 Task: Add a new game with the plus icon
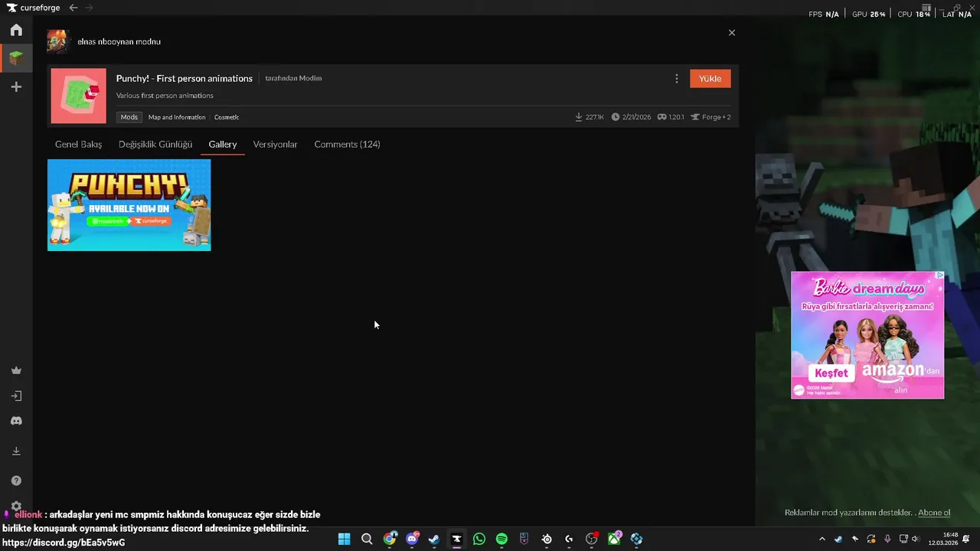pos(16,87)
